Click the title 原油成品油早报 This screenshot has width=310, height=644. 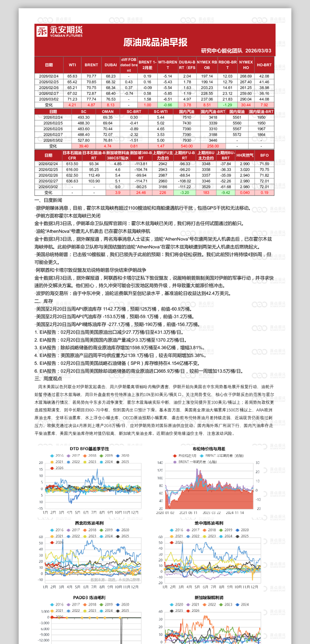point(155,43)
